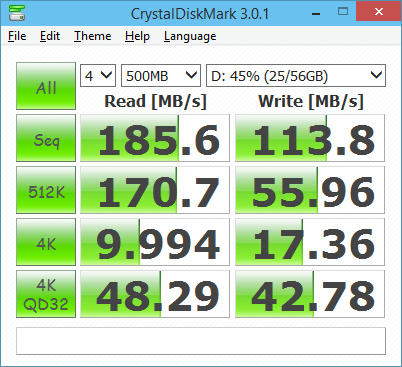Start the 512K benchmark test

pos(46,190)
